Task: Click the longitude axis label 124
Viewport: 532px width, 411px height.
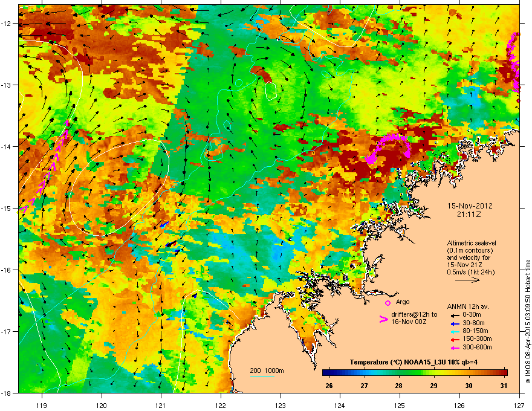Action: pos(340,405)
